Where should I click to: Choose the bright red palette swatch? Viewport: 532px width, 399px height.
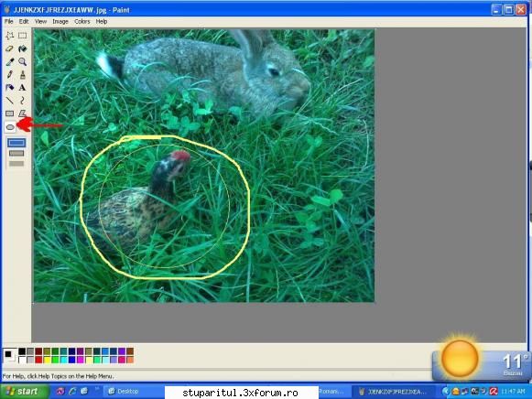[38, 360]
